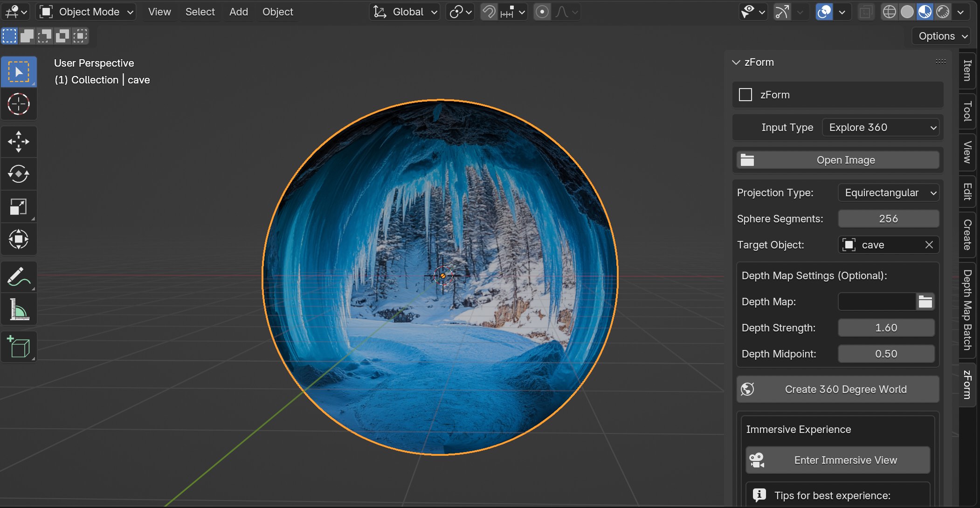
Task: Open the Object Mode dropdown
Action: pos(86,12)
